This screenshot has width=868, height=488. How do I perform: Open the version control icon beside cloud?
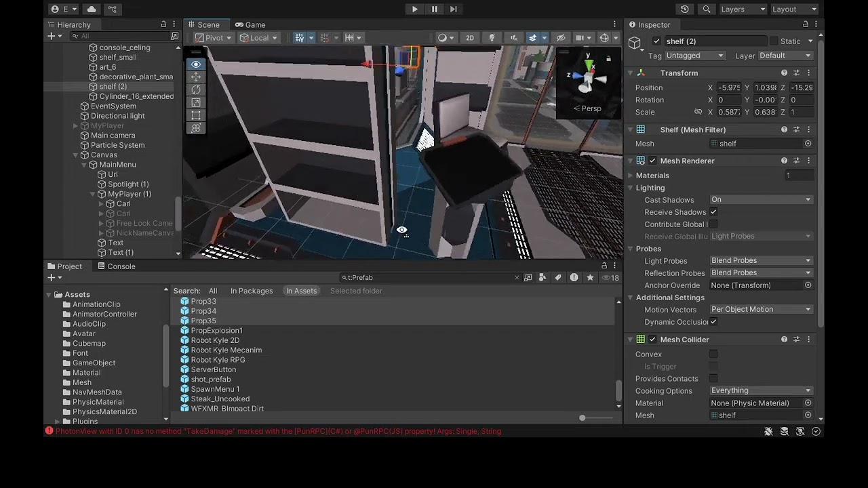[113, 9]
